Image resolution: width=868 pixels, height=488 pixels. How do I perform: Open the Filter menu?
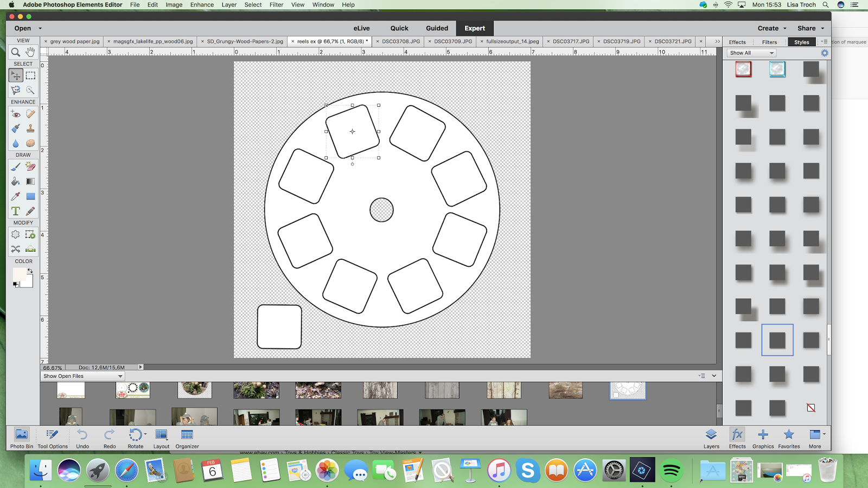[276, 5]
